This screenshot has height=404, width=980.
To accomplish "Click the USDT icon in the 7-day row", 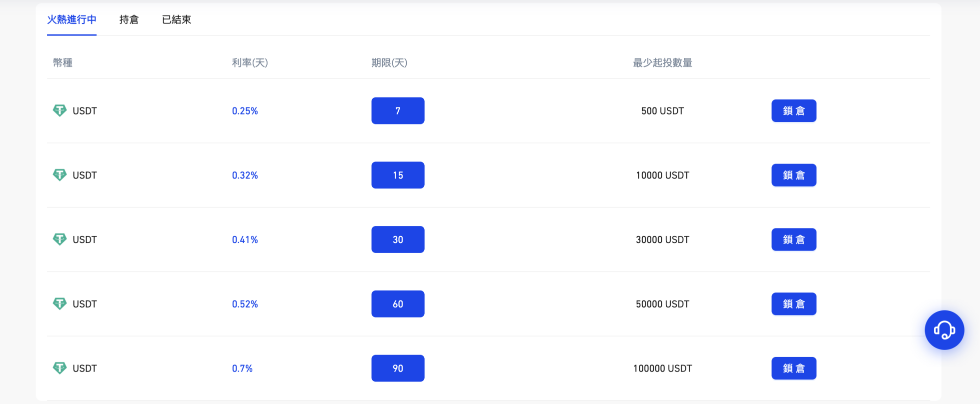I will point(60,110).
